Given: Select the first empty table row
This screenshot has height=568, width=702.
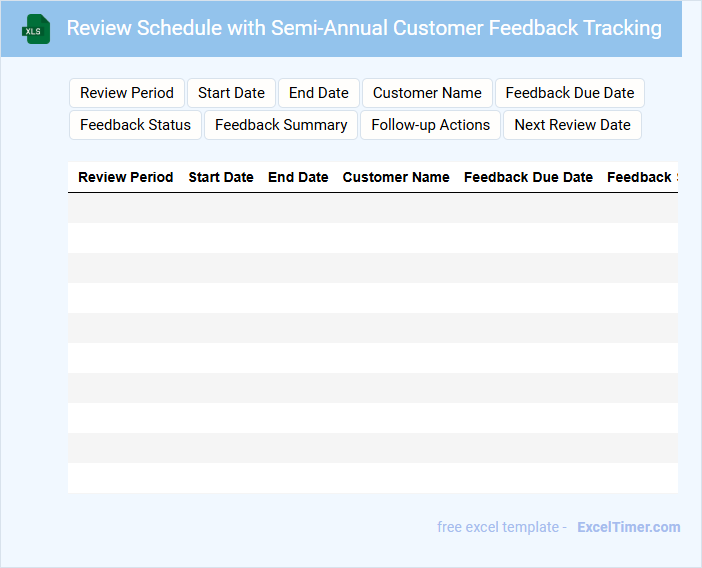Looking at the screenshot, I should [x=372, y=208].
